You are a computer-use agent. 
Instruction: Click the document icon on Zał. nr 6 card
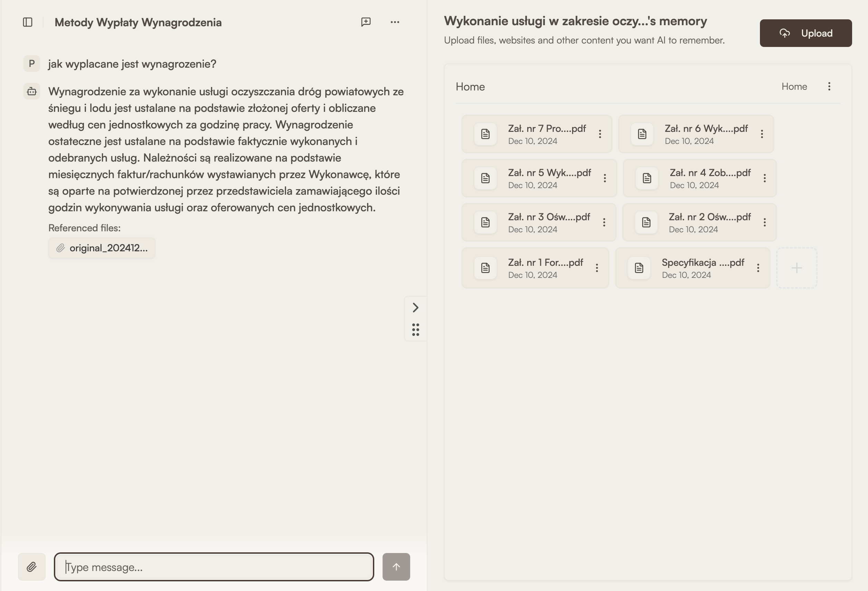pos(642,134)
